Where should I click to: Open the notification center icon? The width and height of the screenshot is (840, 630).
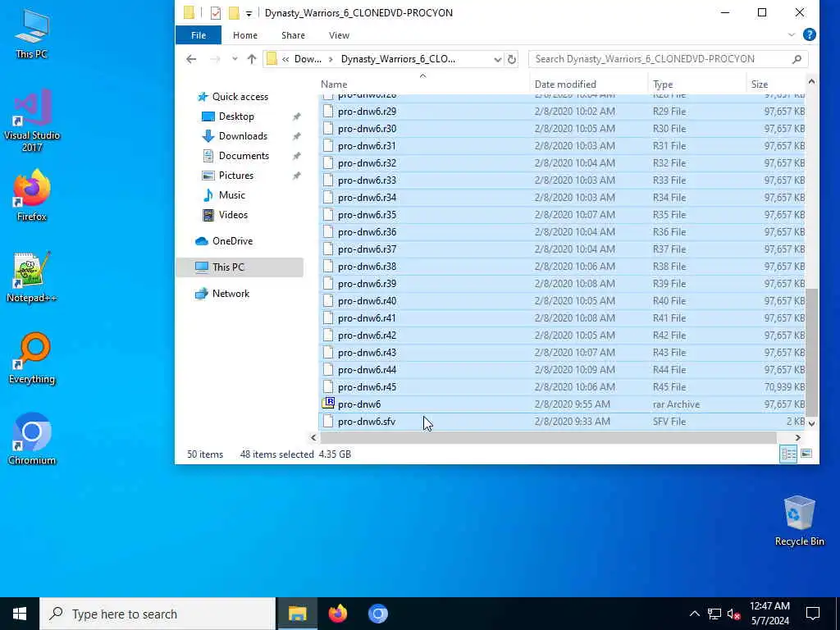tap(813, 614)
